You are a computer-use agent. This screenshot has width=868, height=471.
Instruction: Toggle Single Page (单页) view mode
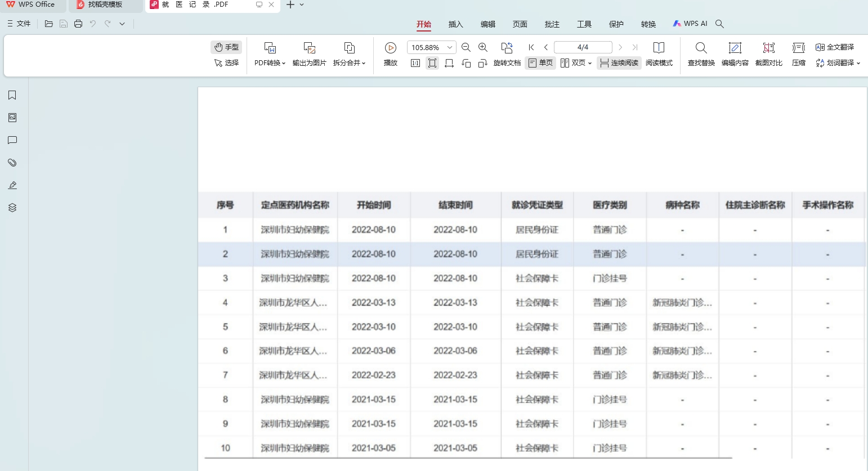coord(540,63)
